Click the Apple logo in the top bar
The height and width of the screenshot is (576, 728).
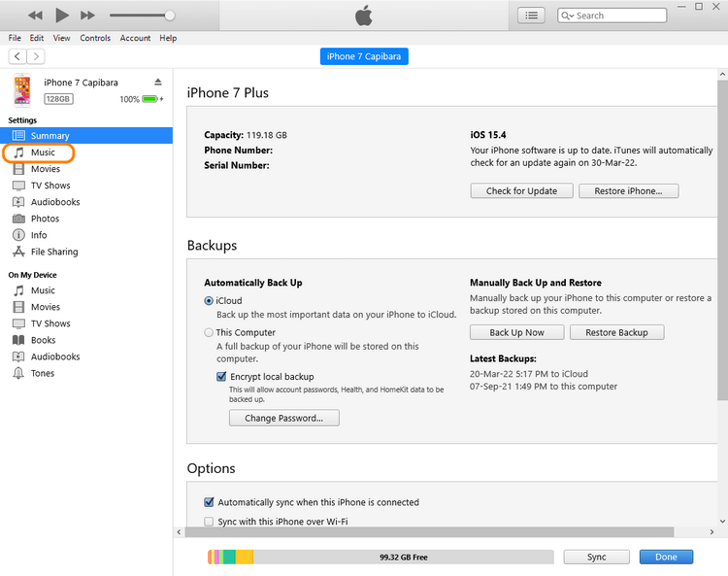(x=364, y=16)
